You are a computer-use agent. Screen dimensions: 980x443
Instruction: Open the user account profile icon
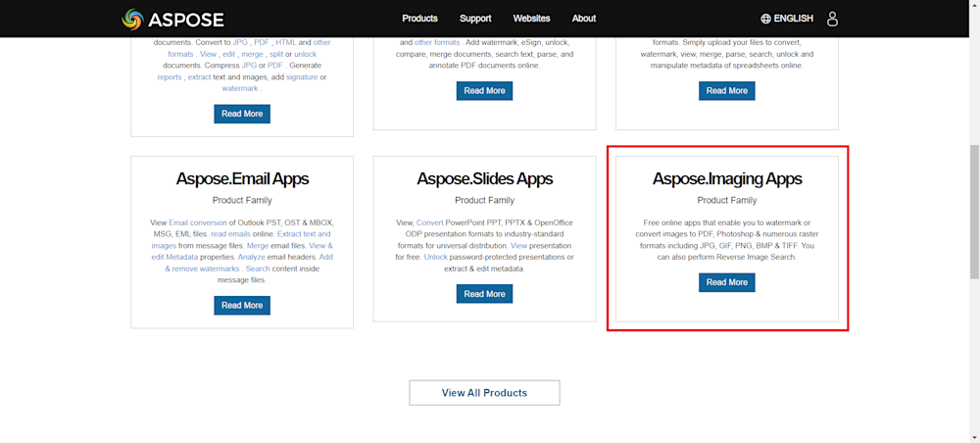coord(832,19)
